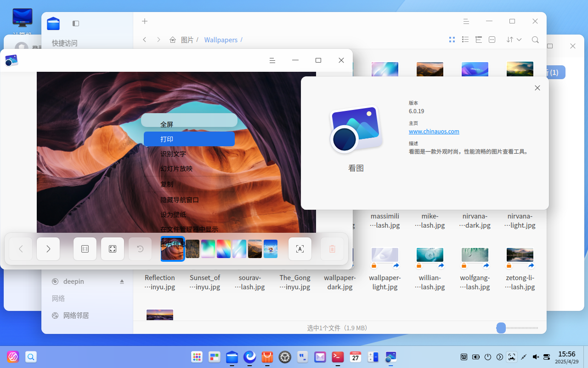Click the rotate counterclockwise icon in viewer
Image resolution: width=588 pixels, height=368 pixels.
[x=140, y=249]
